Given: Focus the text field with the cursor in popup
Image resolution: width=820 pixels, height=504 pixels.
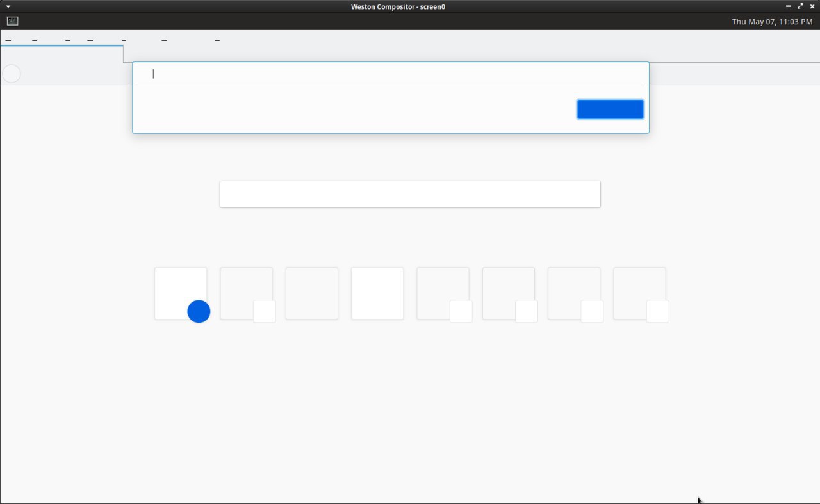Looking at the screenshot, I should [390, 74].
